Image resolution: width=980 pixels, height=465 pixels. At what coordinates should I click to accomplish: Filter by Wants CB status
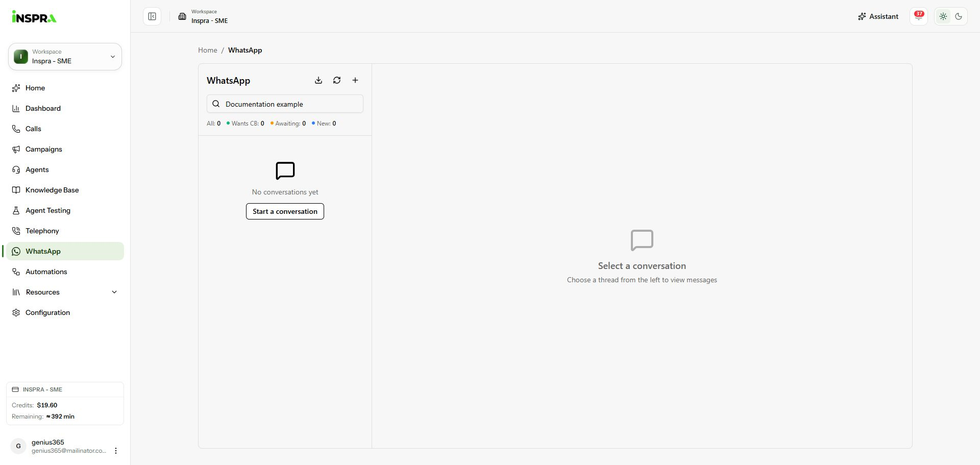(246, 124)
